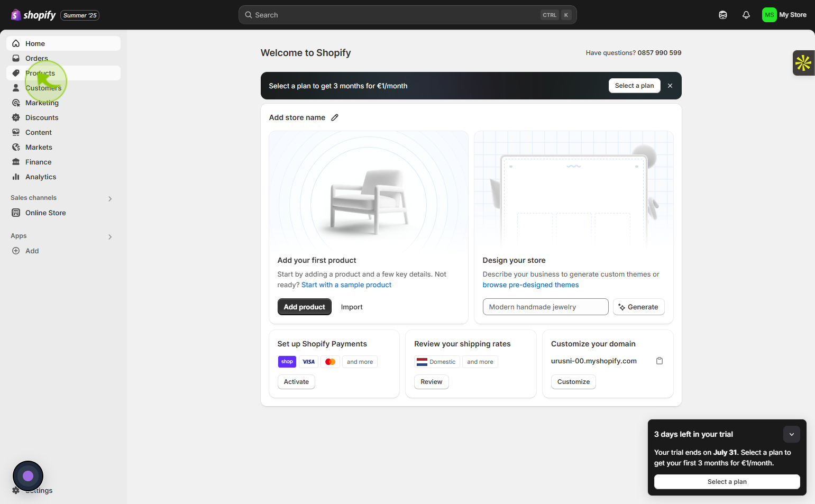Click the phone number 0857 990 599
This screenshot has width=815, height=504.
(660, 53)
